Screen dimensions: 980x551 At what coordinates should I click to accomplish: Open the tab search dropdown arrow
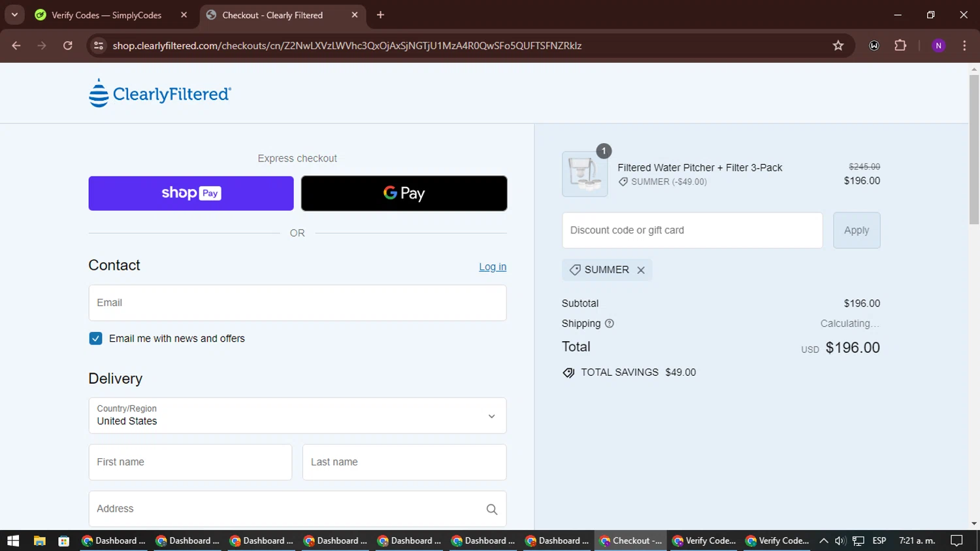point(14,15)
